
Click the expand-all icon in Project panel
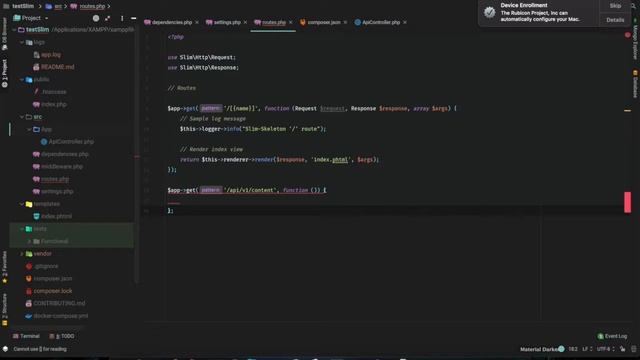107,18
